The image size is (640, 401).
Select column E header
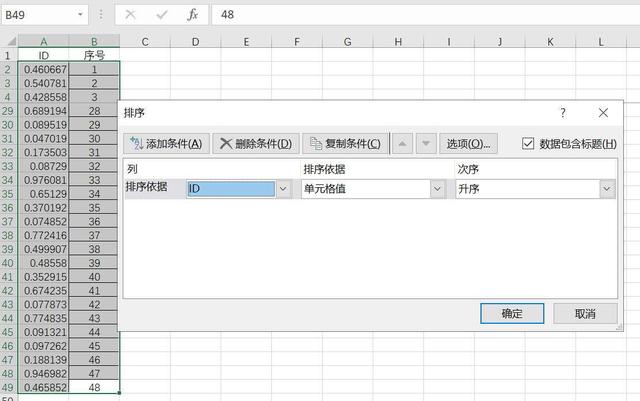pyautogui.click(x=246, y=42)
